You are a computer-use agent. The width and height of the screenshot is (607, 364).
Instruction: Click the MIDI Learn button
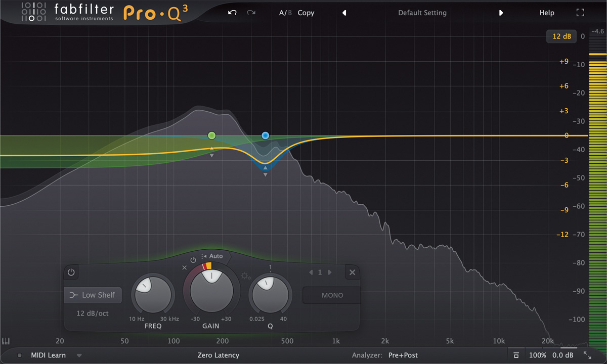[49, 355]
